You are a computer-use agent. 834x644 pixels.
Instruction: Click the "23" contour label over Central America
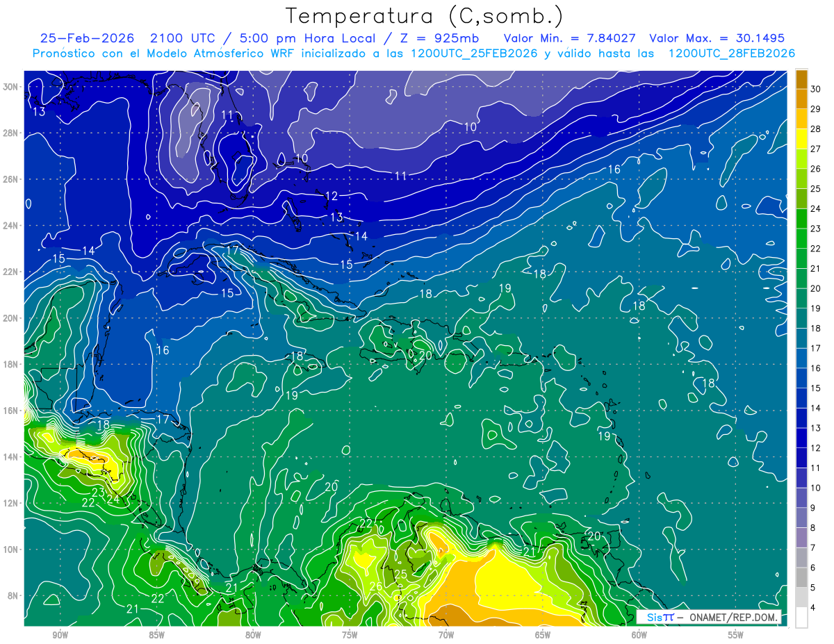99,493
